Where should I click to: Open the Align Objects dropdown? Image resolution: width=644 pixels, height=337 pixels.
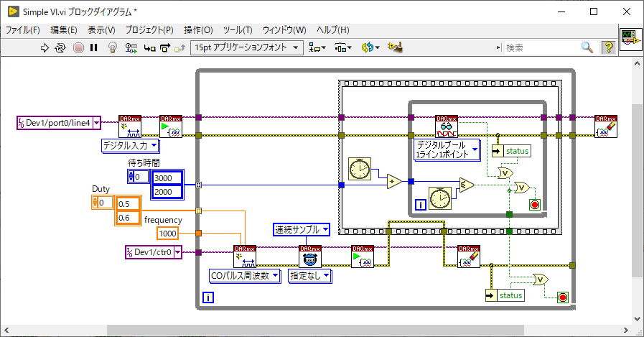pyautogui.click(x=317, y=47)
